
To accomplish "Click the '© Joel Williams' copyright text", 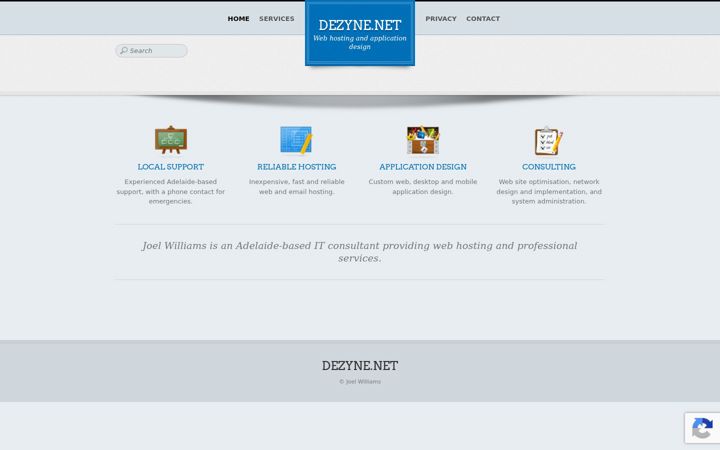I will point(360,382).
